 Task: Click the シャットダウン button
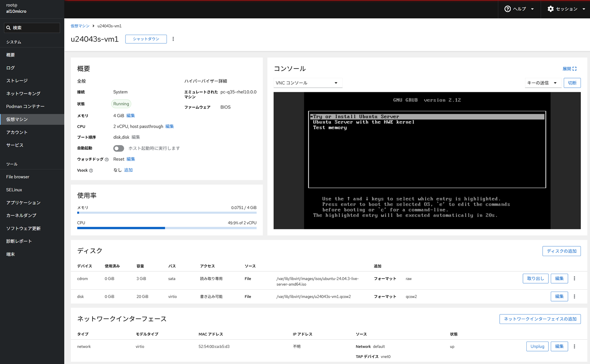click(146, 39)
